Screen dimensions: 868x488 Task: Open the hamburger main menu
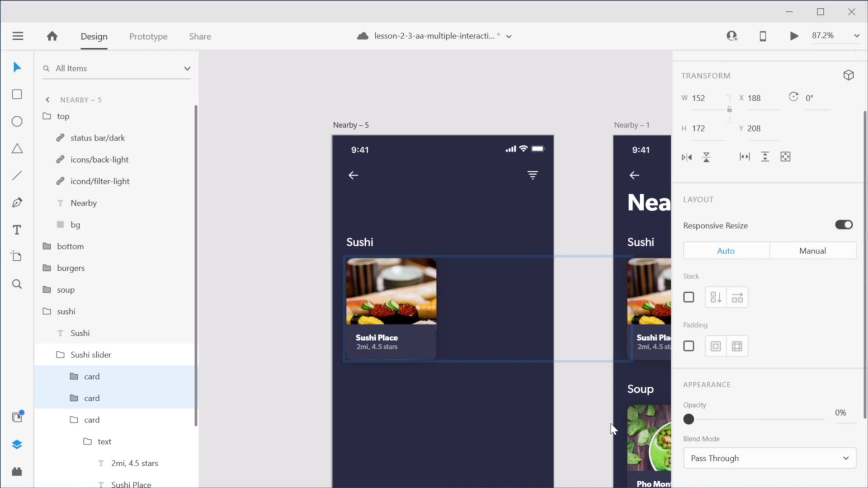pos(18,36)
